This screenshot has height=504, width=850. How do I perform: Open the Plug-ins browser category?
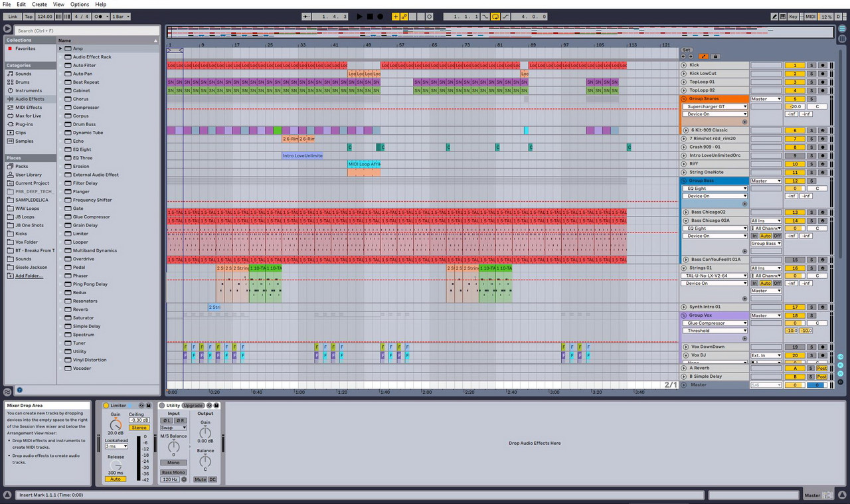24,124
